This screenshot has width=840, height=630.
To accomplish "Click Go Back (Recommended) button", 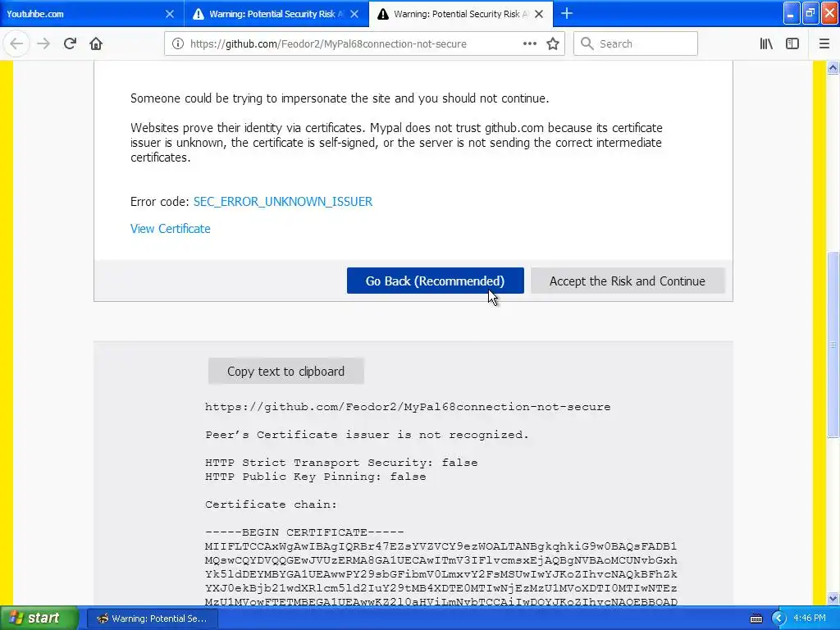I will tap(435, 281).
